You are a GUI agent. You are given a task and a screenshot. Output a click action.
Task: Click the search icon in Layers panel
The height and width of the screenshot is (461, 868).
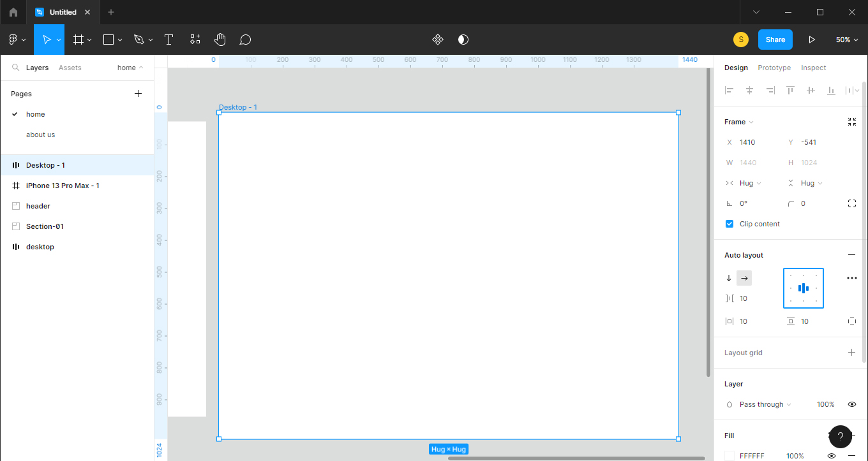15,68
